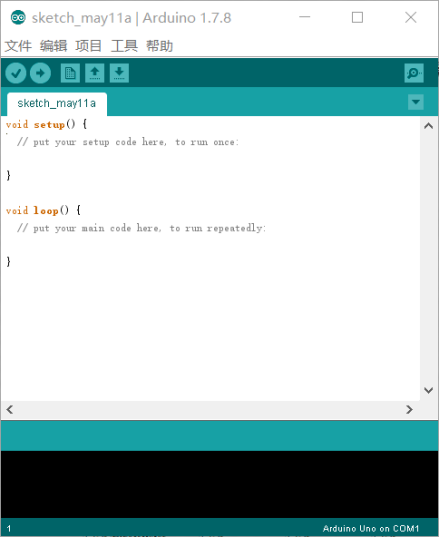Viewport: 439px width, 537px height.
Task: Click the Verify checkmark button
Action: 16,73
